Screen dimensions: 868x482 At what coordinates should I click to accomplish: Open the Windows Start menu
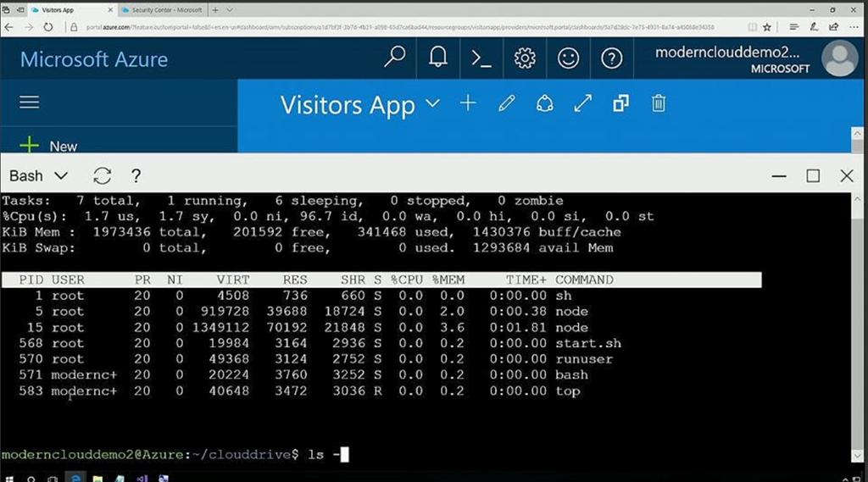tap(9, 479)
